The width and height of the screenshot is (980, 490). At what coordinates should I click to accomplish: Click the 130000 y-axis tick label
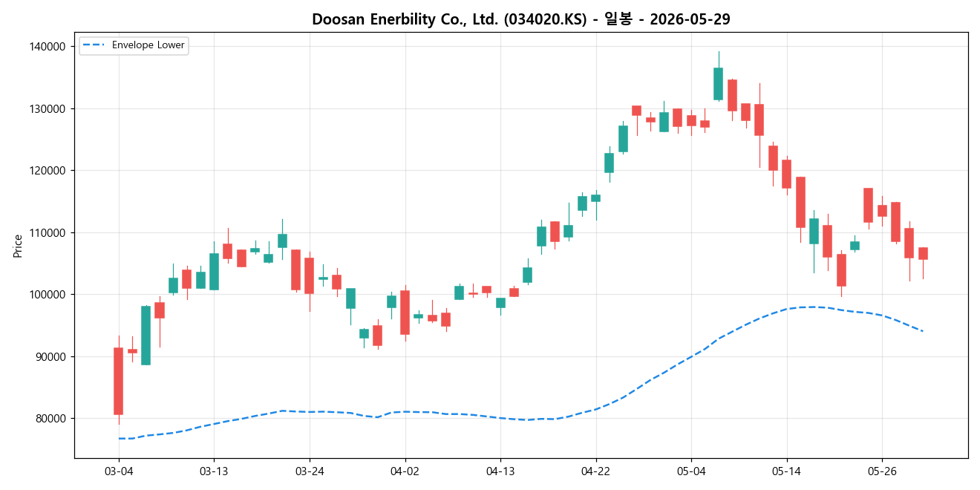click(x=48, y=108)
